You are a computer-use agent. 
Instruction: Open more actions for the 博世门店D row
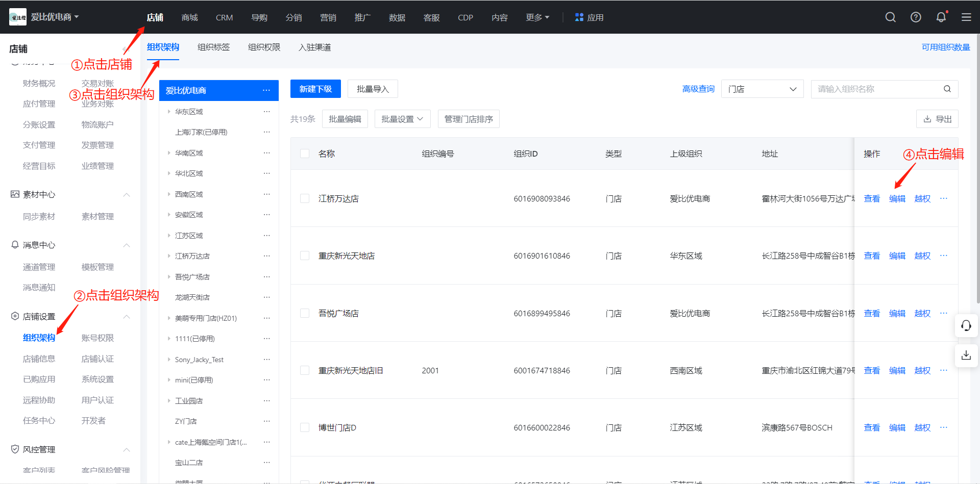point(944,427)
